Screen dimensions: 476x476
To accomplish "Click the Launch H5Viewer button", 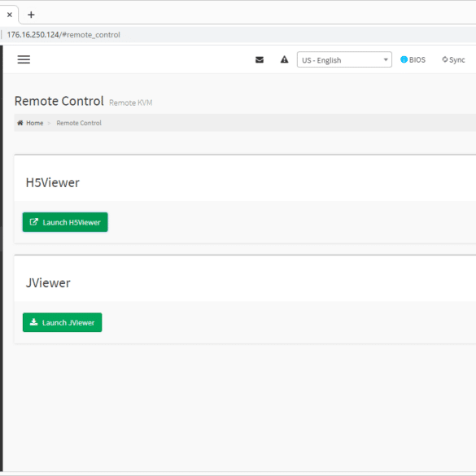I will (x=65, y=222).
